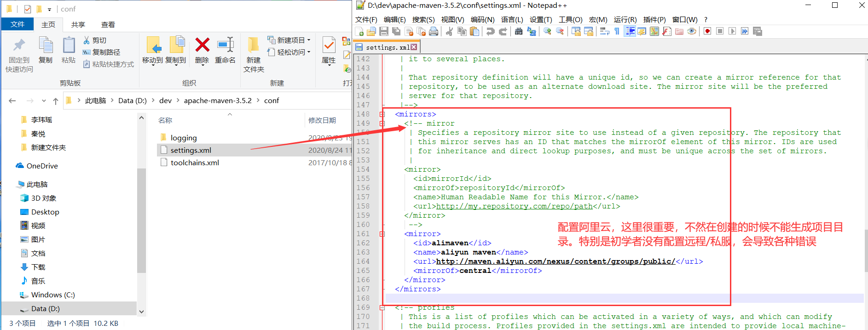Zoom out of the editor text
868x330 pixels.
tap(560, 31)
